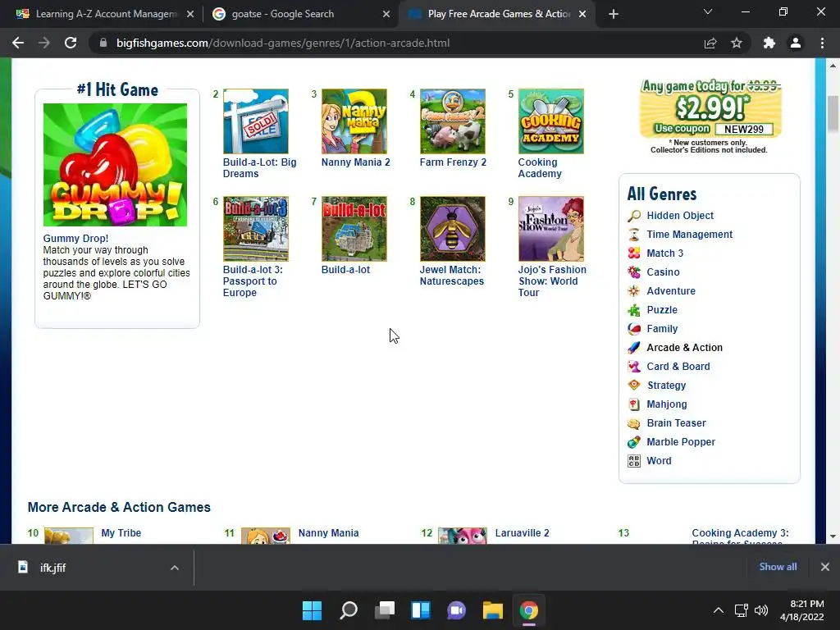Open the Task View taskbar icon
Screen dimensions: 840x630
click(x=385, y=610)
